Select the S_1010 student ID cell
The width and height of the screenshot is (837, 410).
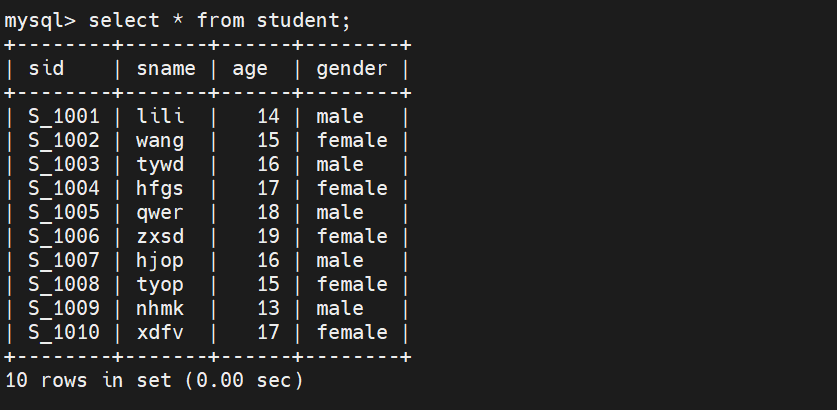click(x=64, y=333)
